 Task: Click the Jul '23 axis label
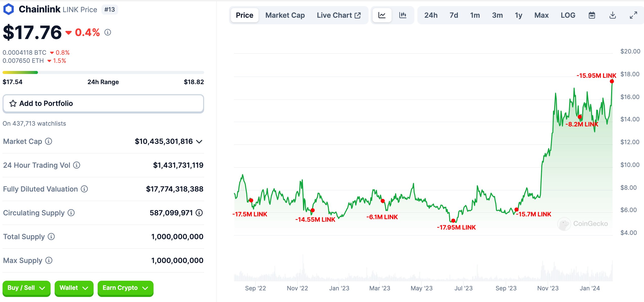463,288
